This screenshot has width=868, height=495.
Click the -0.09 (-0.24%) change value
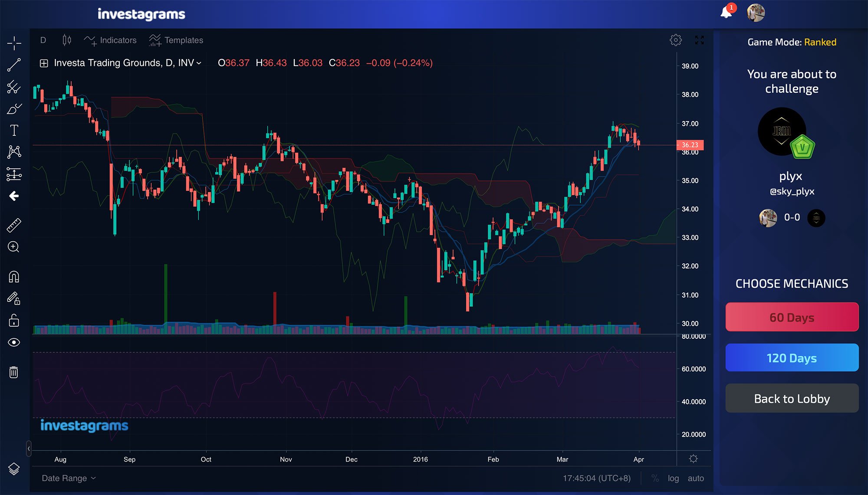[x=399, y=63]
